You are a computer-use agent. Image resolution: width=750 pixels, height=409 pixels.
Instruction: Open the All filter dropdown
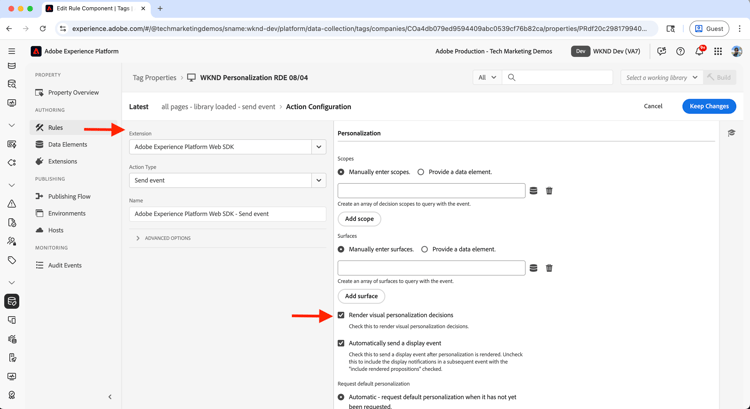coord(487,77)
